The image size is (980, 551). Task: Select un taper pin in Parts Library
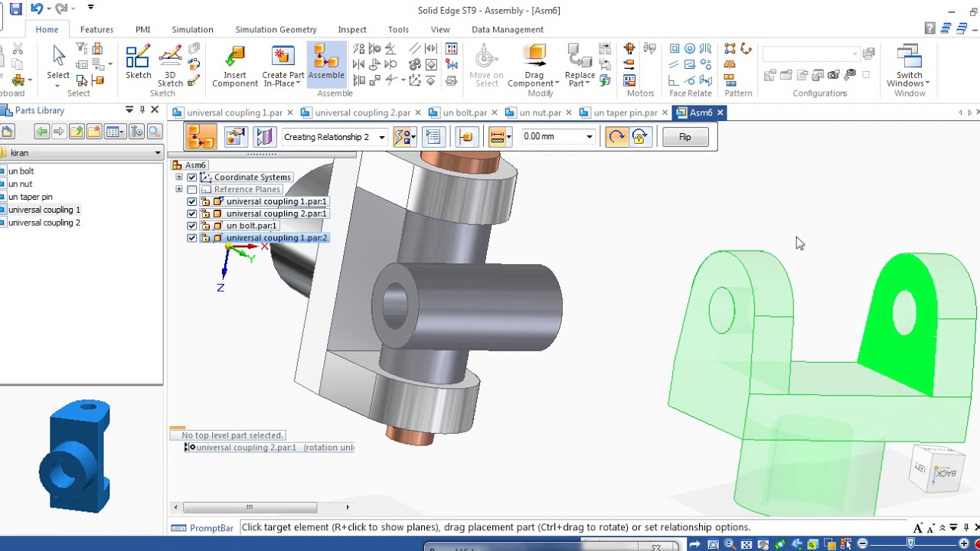click(31, 197)
